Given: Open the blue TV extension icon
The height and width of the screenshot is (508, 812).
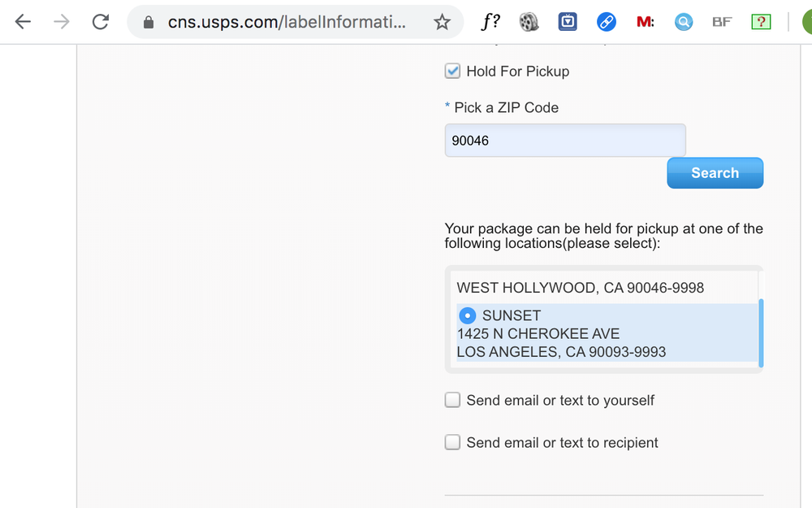Looking at the screenshot, I should coord(568,22).
